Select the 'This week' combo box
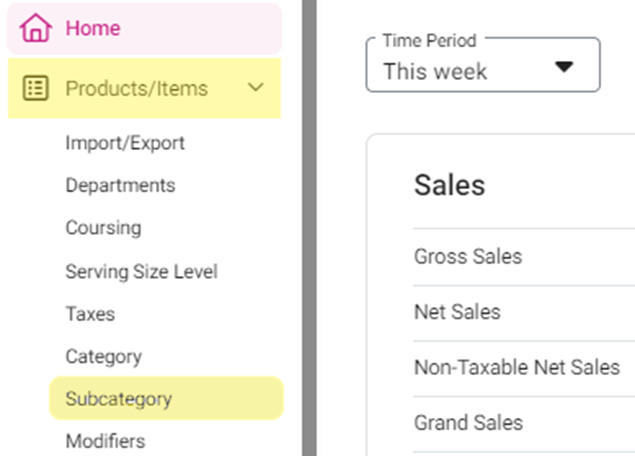The width and height of the screenshot is (635, 456). (483, 65)
